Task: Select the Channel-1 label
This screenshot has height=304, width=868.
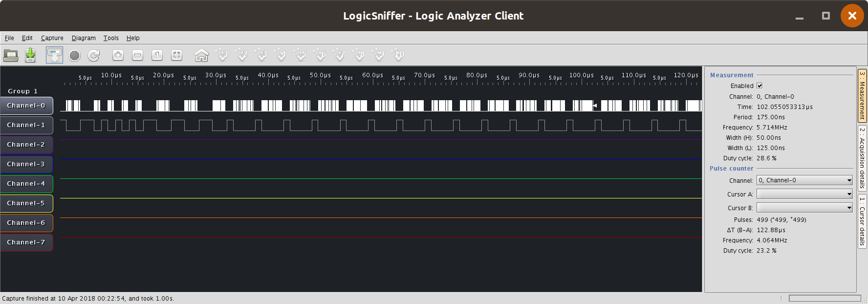Action: (26, 125)
